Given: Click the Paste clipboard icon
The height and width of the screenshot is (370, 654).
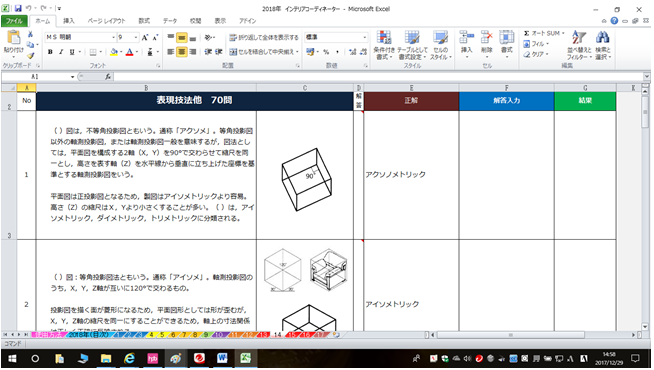Looking at the screenshot, I should click(x=13, y=38).
